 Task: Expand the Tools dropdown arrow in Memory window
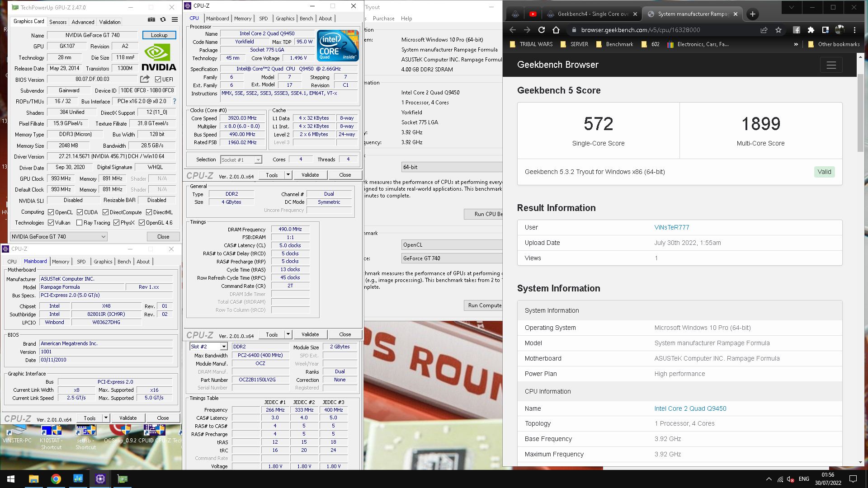coord(288,334)
